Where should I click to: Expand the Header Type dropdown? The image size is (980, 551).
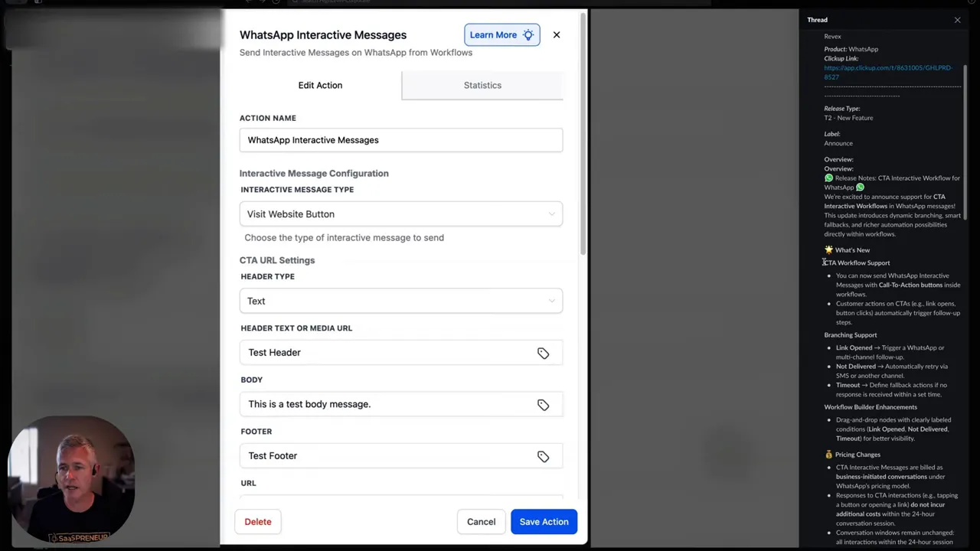pyautogui.click(x=401, y=301)
